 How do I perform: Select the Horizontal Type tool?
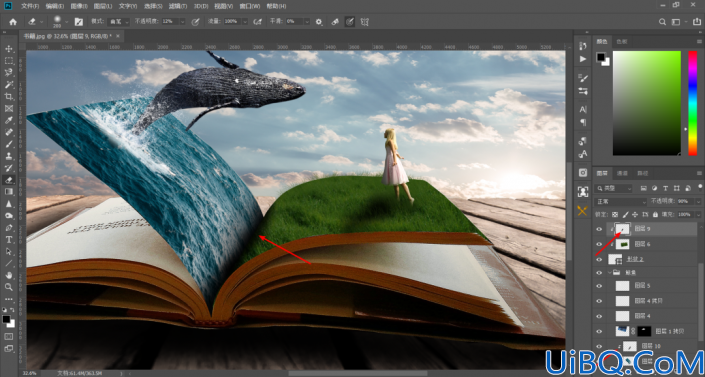9,240
